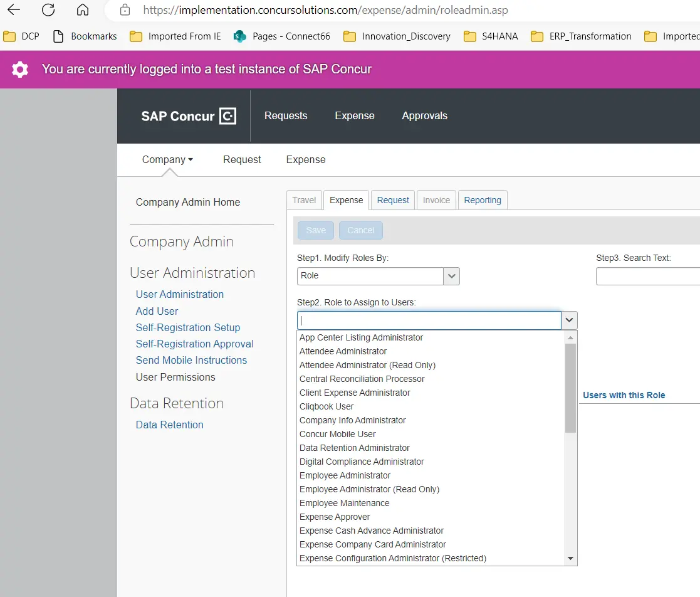Screen dimensions: 700x597
Task: Open S4HANA bookmark folder
Action: pyautogui.click(x=491, y=36)
